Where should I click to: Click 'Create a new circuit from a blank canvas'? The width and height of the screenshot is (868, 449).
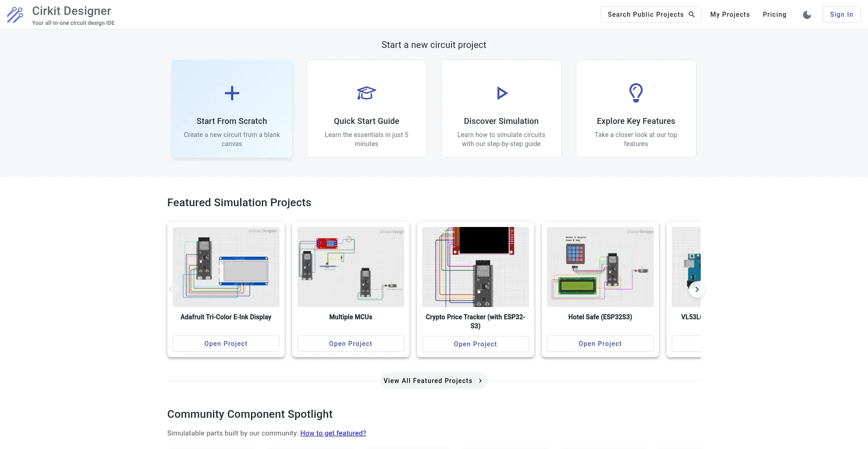(x=232, y=139)
